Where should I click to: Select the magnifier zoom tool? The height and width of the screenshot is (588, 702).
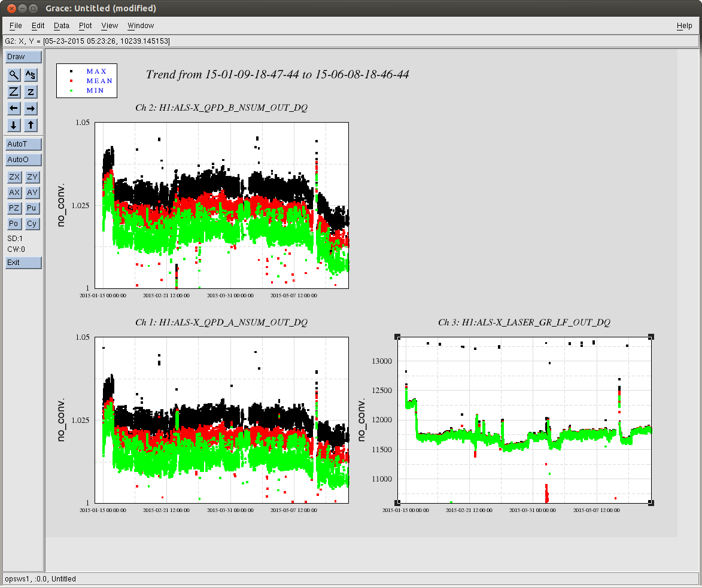pos(14,75)
